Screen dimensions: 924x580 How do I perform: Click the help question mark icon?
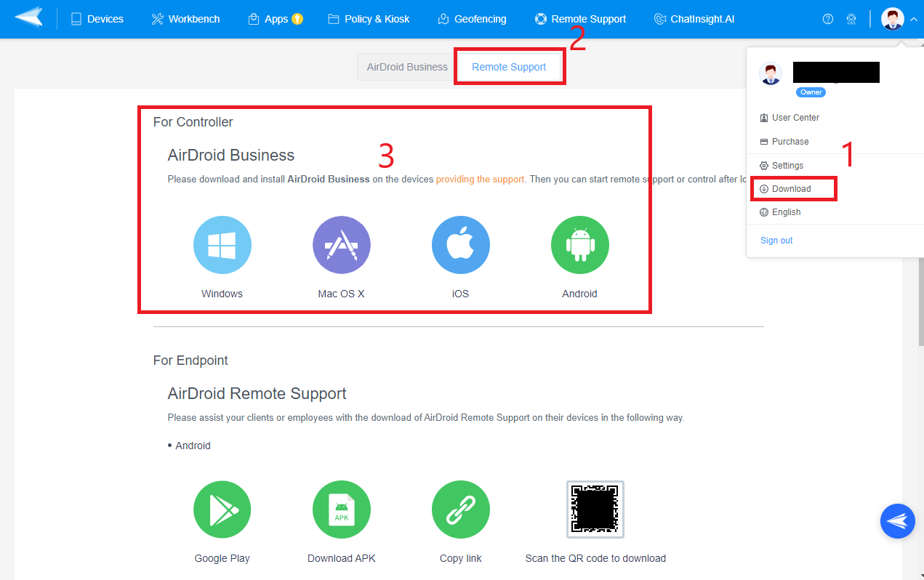(x=828, y=19)
